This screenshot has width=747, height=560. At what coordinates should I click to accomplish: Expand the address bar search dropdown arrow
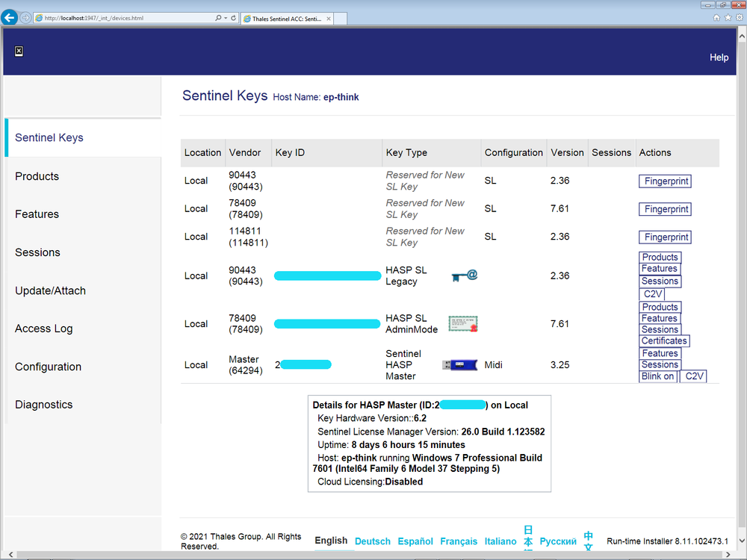225,17
